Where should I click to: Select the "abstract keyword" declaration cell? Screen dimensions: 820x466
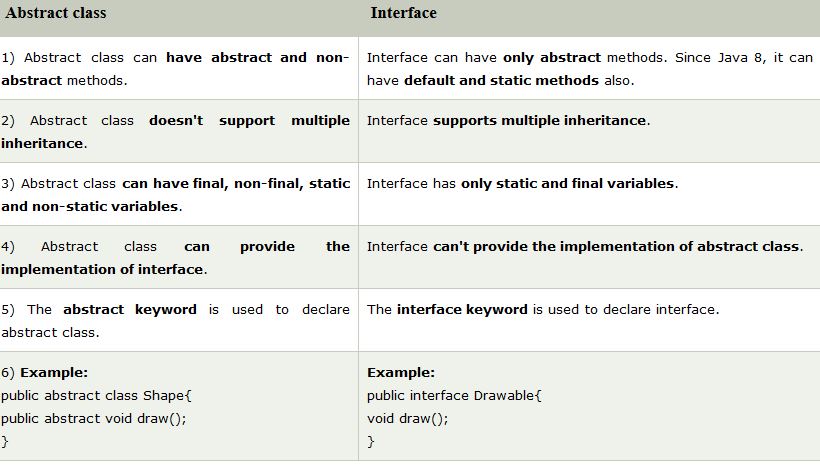point(175,320)
